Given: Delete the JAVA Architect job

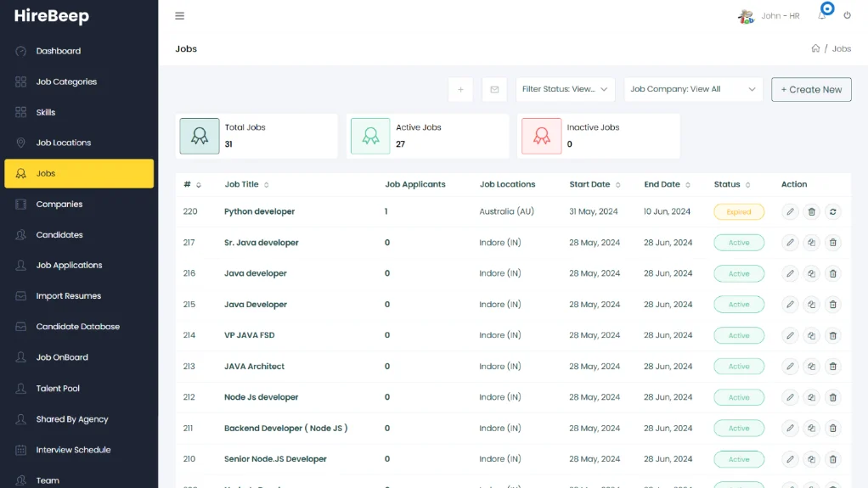Looking at the screenshot, I should click(x=832, y=367).
